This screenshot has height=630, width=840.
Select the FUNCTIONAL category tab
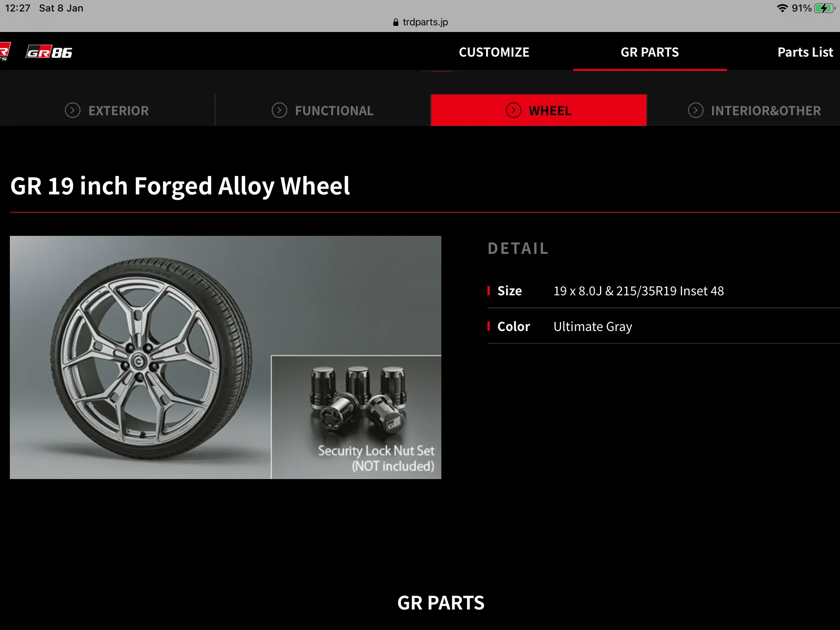(334, 110)
